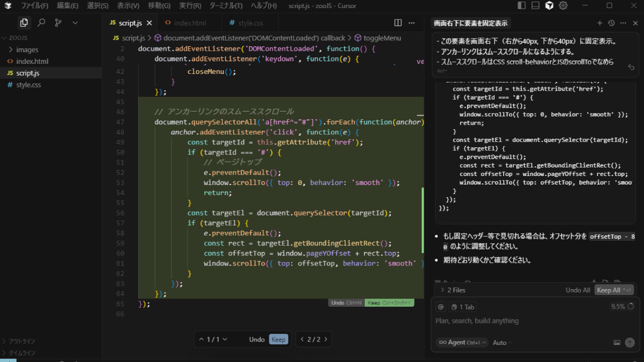Open index.html in the explorer tree
The height and width of the screenshot is (362, 644).
pos(51,61)
